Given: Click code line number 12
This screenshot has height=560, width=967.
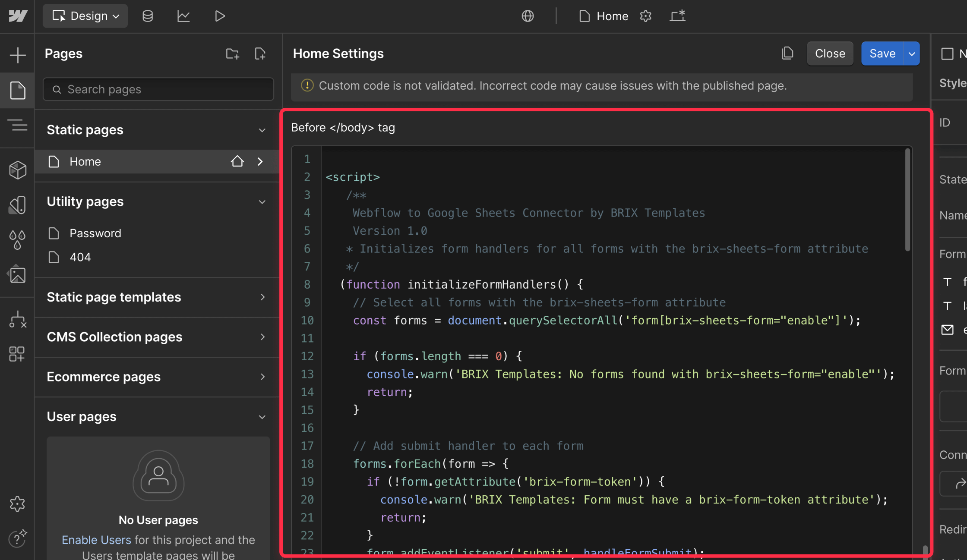Looking at the screenshot, I should (307, 356).
